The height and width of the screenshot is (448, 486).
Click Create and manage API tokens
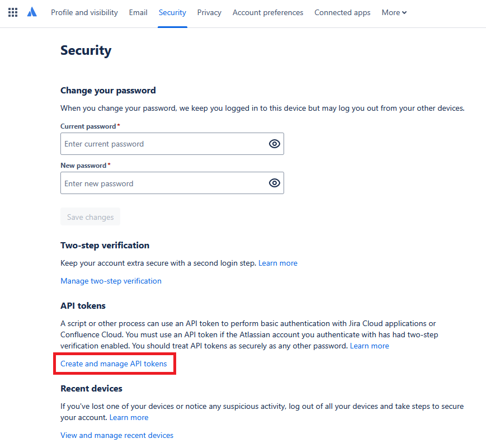pos(114,364)
